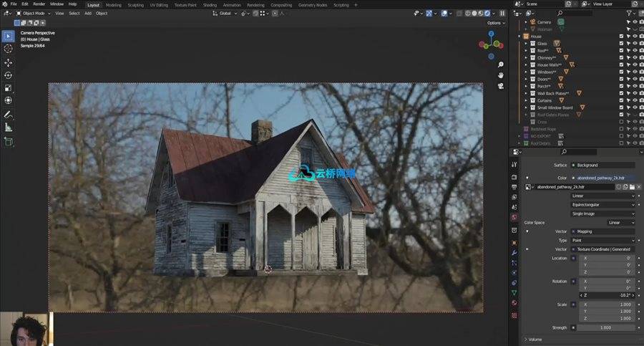Open the Output properties tab
The width and height of the screenshot is (644, 346).
click(x=514, y=187)
